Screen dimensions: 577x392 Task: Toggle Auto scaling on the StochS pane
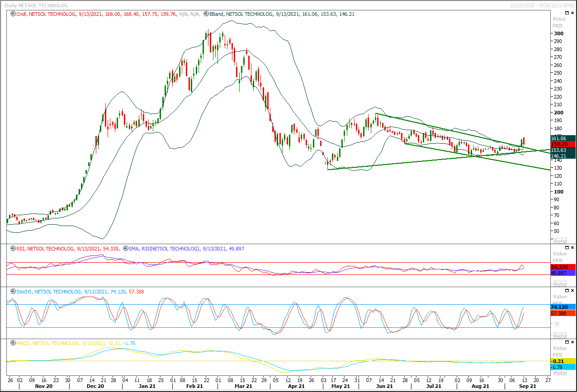[559, 336]
